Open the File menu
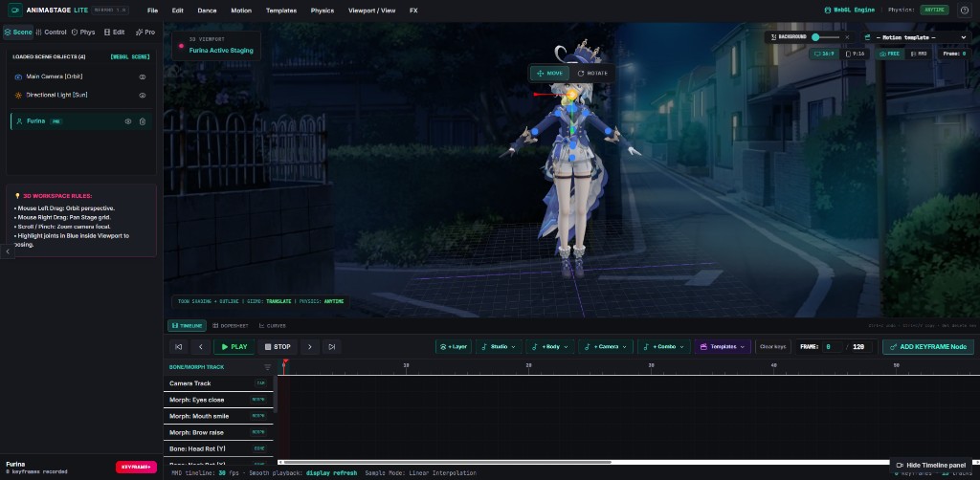Image resolution: width=980 pixels, height=480 pixels. (x=152, y=11)
